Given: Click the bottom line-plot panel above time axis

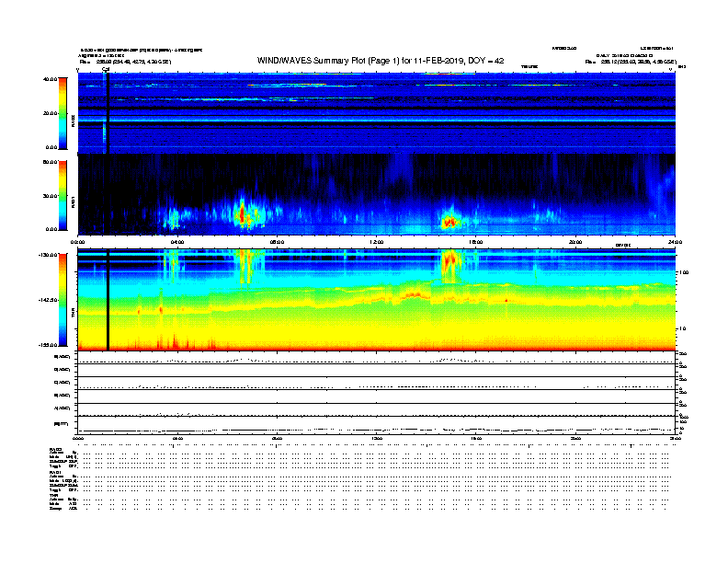Looking at the screenshot, I should [376, 425].
